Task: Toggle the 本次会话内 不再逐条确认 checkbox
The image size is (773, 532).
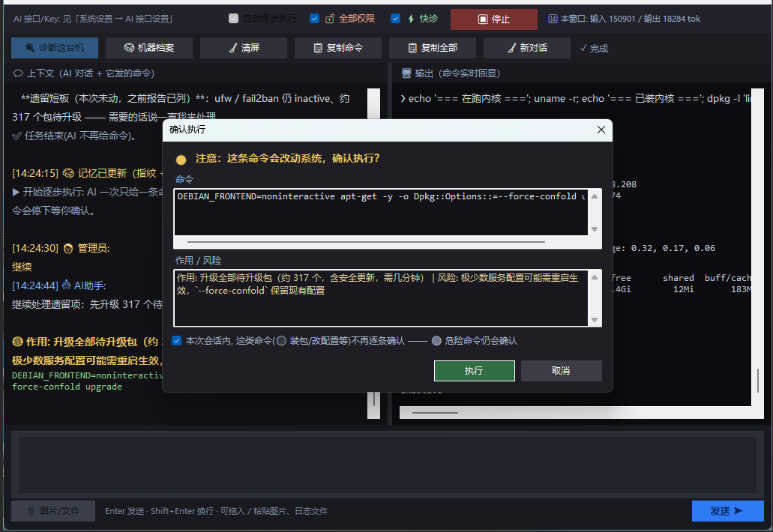Action: [x=176, y=340]
